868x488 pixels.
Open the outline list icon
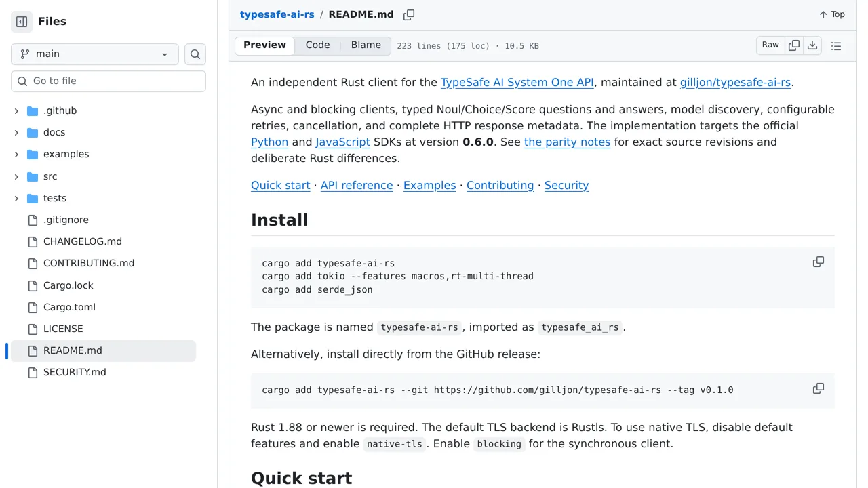tap(836, 46)
